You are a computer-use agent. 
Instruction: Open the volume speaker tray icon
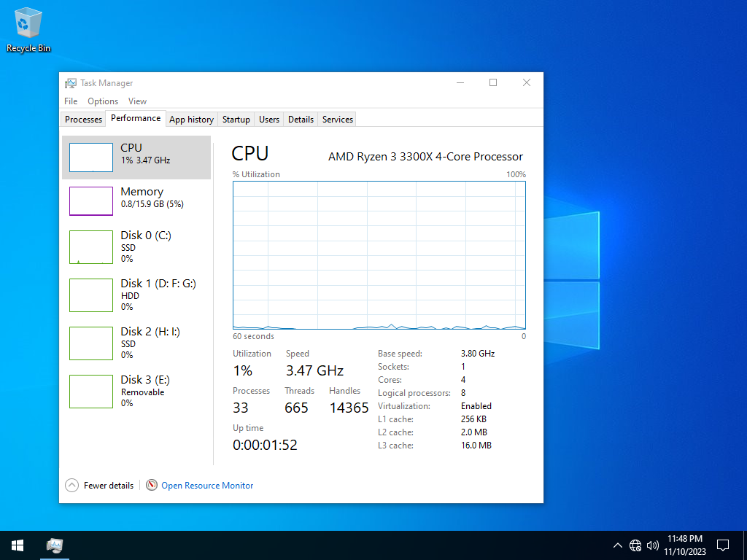(652, 545)
